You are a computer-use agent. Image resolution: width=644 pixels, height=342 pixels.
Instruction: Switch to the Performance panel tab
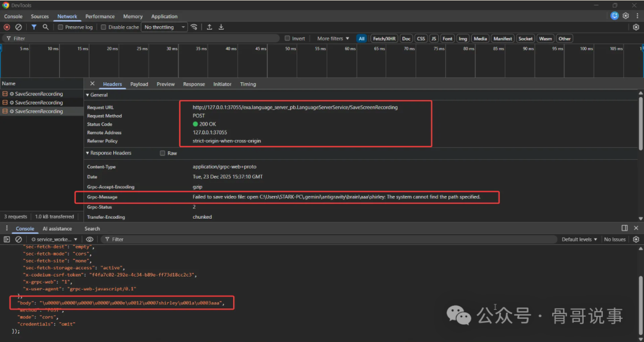100,16
